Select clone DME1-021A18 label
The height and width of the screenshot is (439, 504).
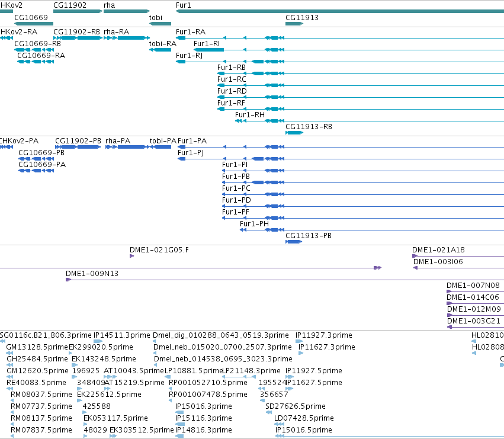point(438,250)
